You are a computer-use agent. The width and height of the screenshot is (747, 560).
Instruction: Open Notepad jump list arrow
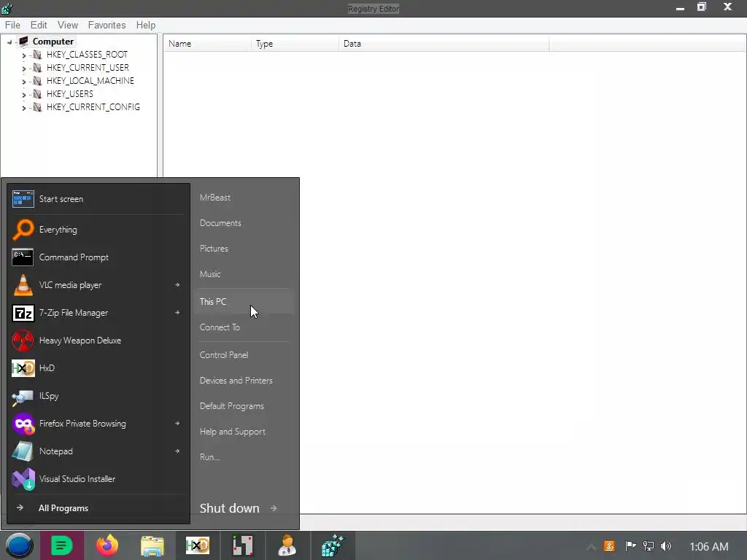[177, 451]
